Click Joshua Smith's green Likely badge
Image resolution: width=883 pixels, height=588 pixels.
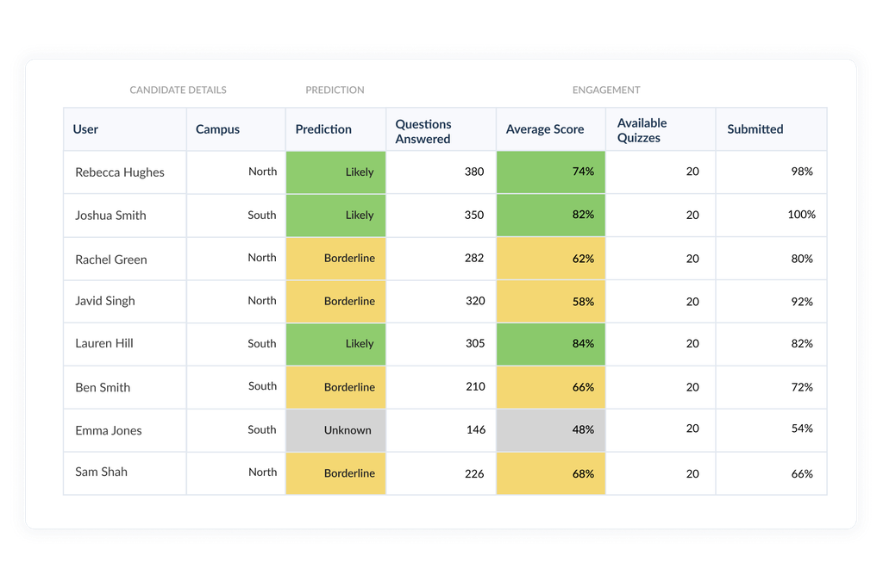click(335, 215)
